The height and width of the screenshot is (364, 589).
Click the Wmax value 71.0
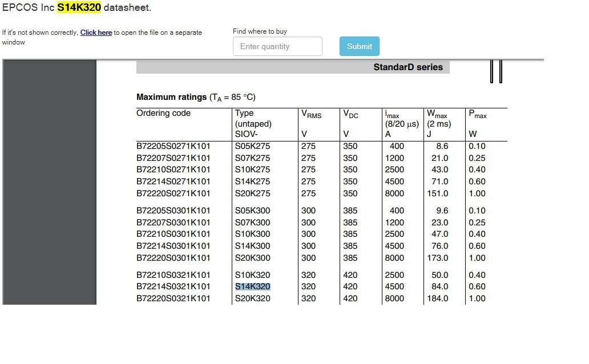[x=440, y=181]
